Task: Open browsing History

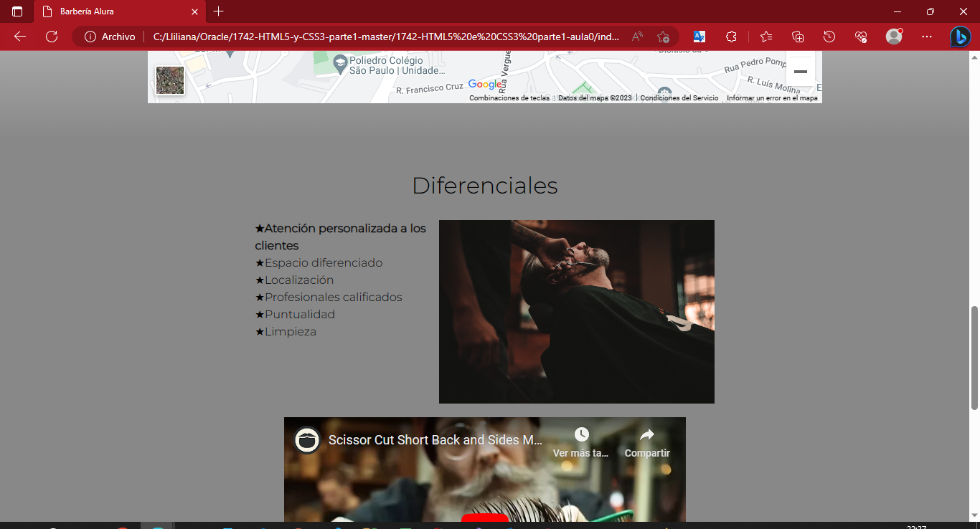Action: coord(829,37)
